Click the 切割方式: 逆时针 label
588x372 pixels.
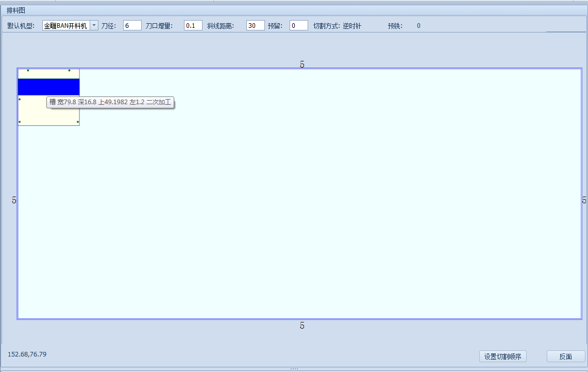click(337, 26)
